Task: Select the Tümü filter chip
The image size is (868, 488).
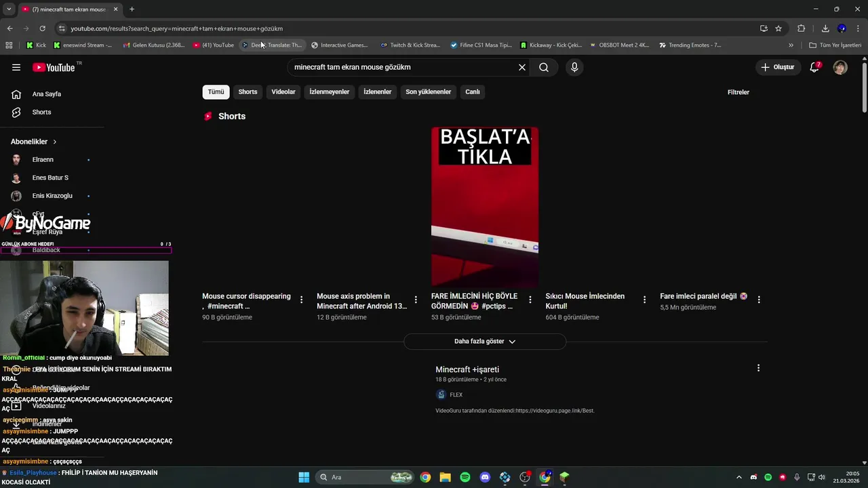Action: (216, 92)
